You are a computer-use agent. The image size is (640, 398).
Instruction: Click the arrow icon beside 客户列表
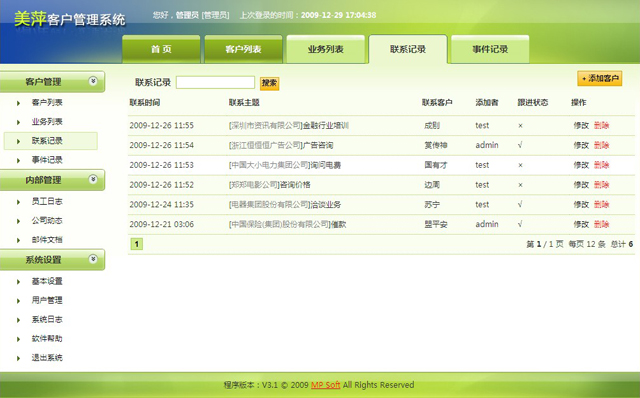point(18,103)
